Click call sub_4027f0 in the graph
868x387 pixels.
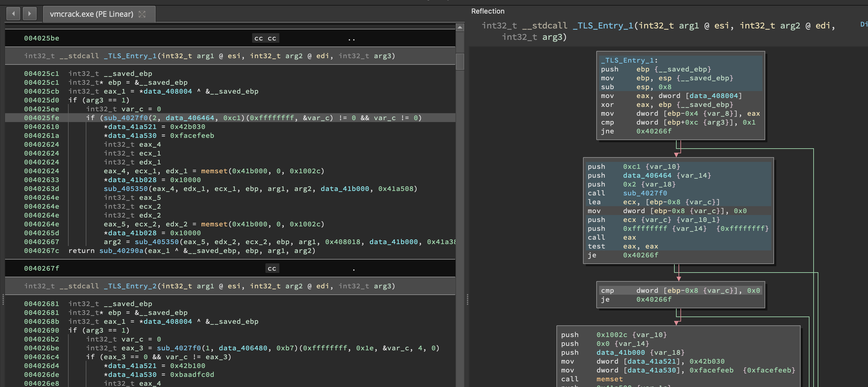pyautogui.click(x=627, y=193)
